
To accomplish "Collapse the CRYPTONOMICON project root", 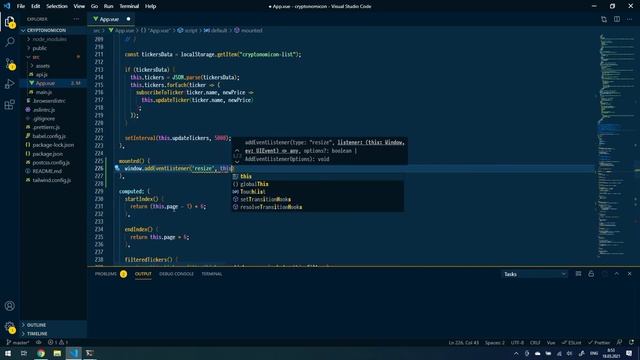I will [53, 30].
